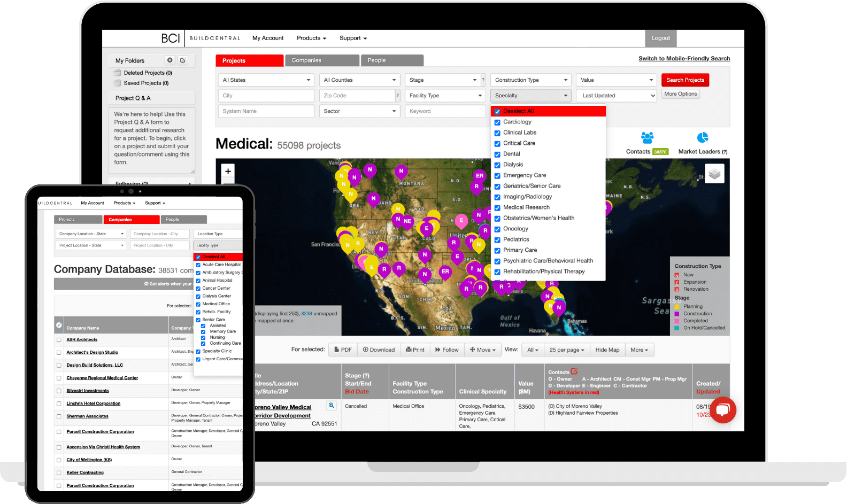Click the System Name input field

click(266, 111)
